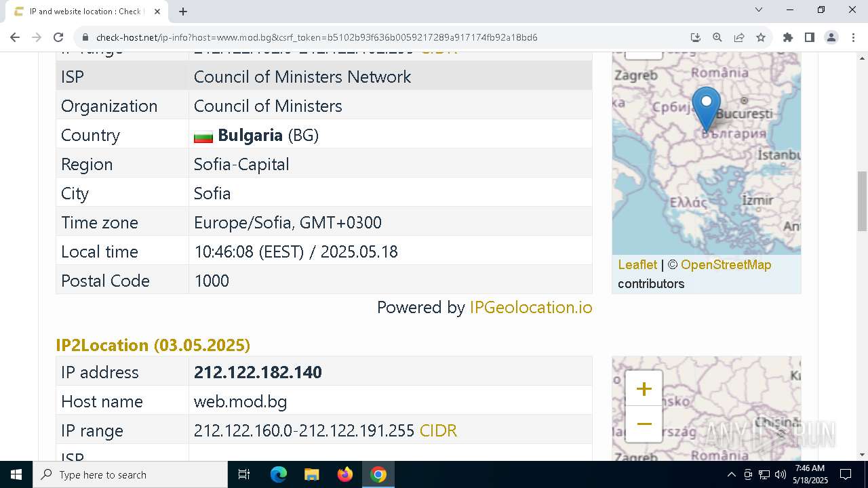Click the Bulgaria flag icon
Viewport: 868px width, 488px height.
point(203,136)
